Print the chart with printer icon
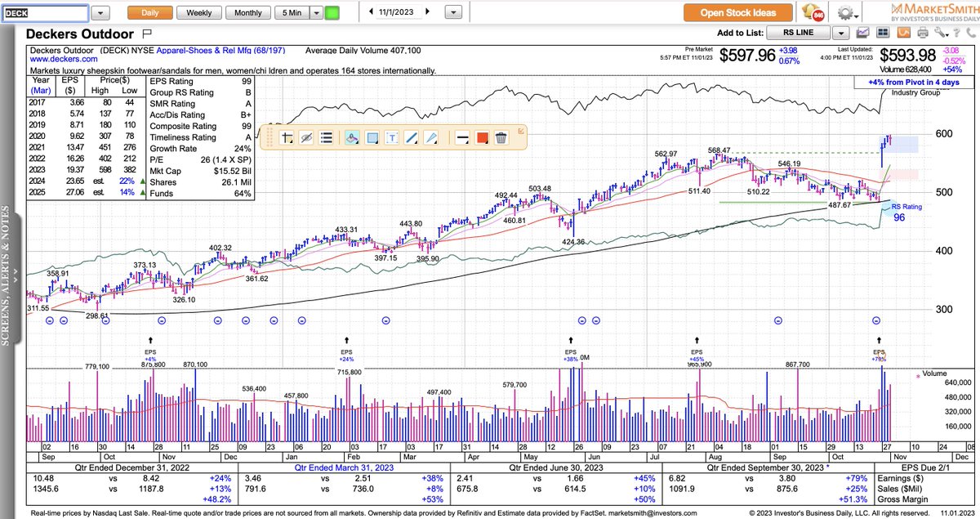Screen dimensions: 980x519 pos(923,33)
